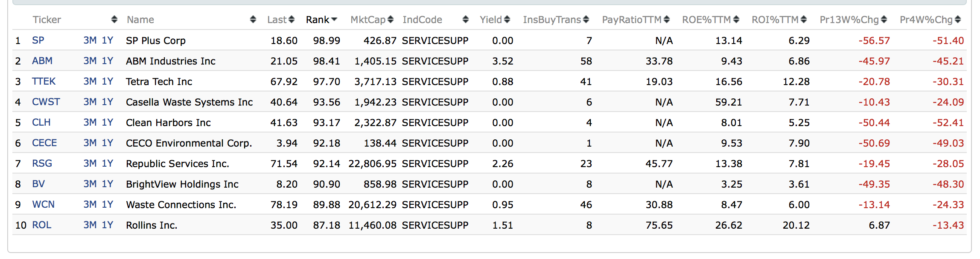Screen dimensions: 980x259
Task: Sort by Last price arrows icon
Action: click(x=292, y=20)
